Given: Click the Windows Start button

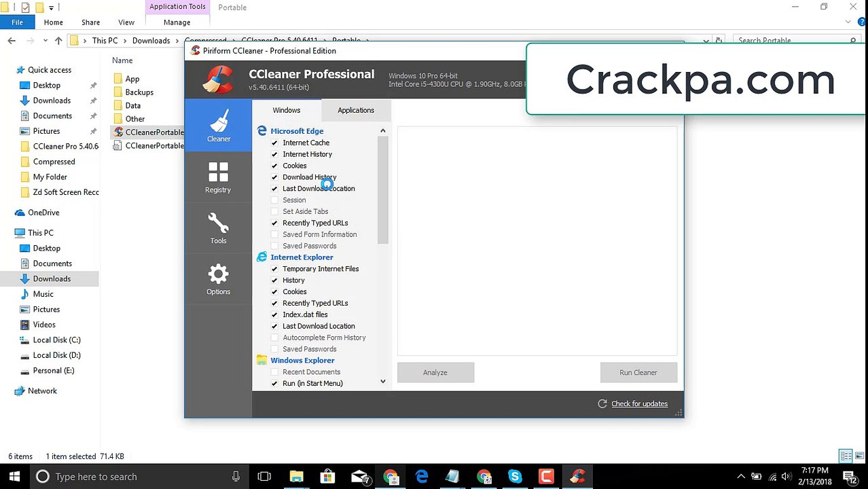Looking at the screenshot, I should [14, 477].
